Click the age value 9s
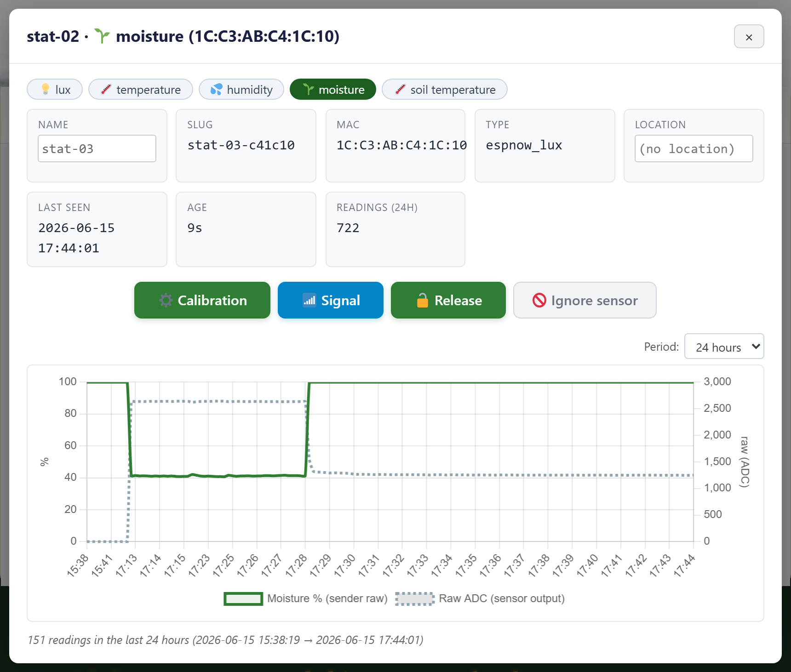Viewport: 791px width, 672px height. tap(195, 228)
